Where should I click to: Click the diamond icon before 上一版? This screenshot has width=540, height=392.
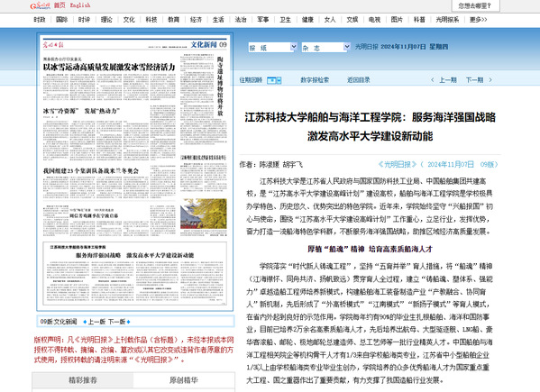[x=85, y=322]
